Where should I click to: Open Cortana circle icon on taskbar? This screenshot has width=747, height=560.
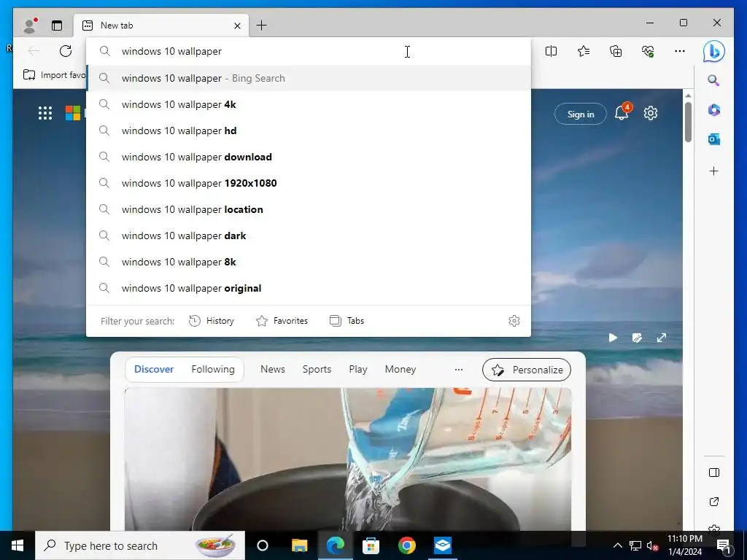click(x=263, y=545)
